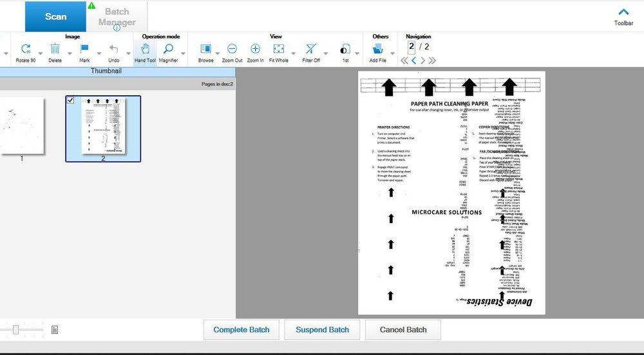The width and height of the screenshot is (644, 355).
Task: Expand Add File dropdown arrow
Action: pyautogui.click(x=392, y=54)
